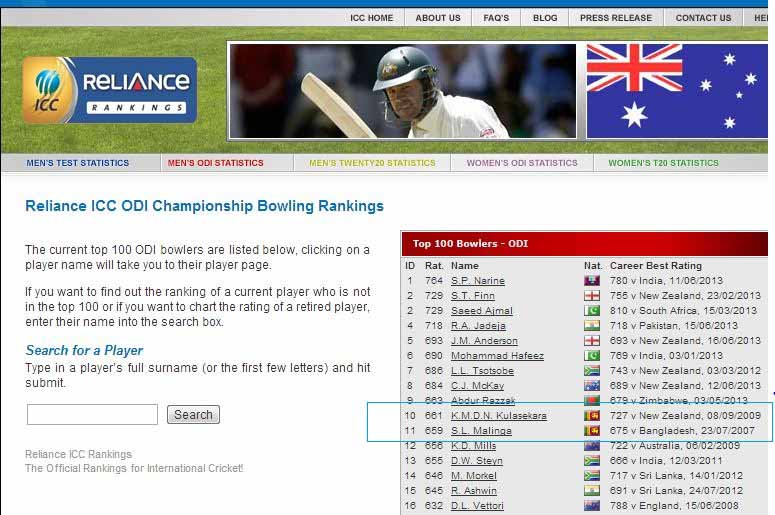The image size is (775, 515).
Task: Open the ABOUT US page
Action: coord(438,18)
